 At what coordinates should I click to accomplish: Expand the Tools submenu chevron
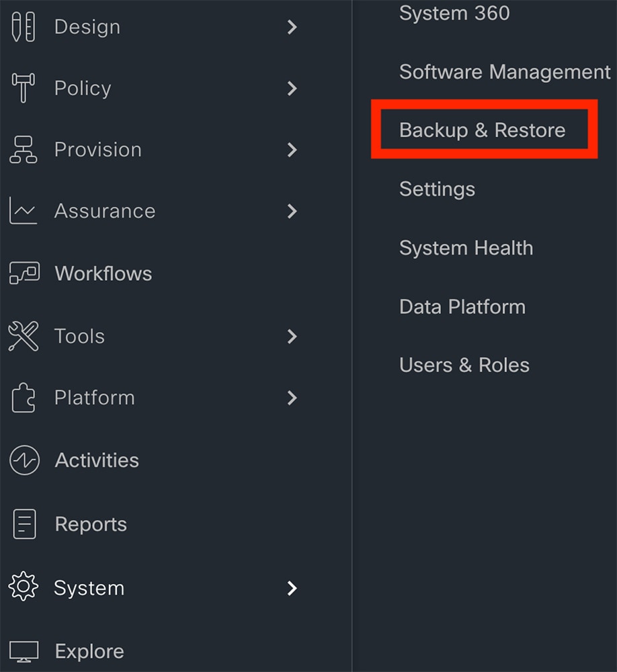(292, 337)
